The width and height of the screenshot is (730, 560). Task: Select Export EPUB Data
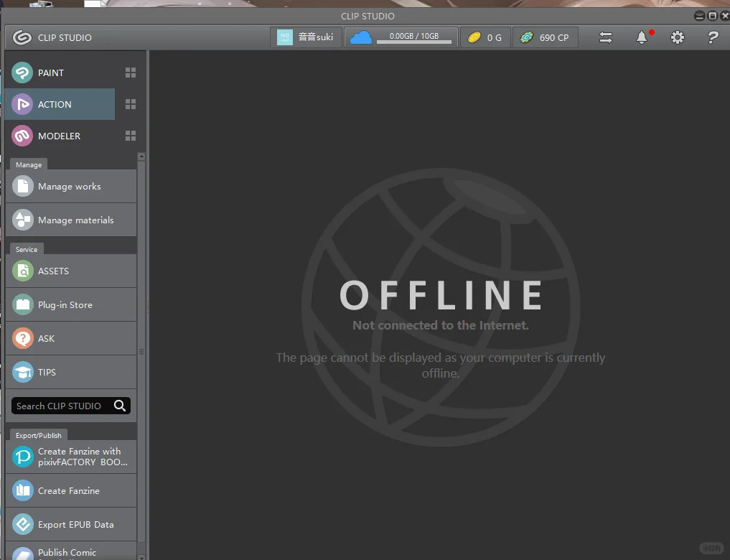[x=71, y=524]
